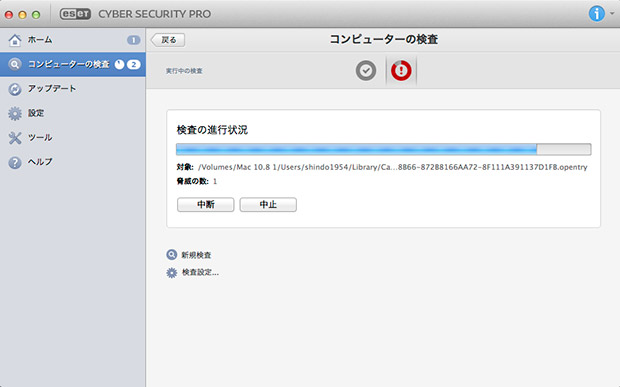Screen dimensions: 620x387
Task: Expand the dropdown arrow beside info icon
Action: tap(612, 13)
